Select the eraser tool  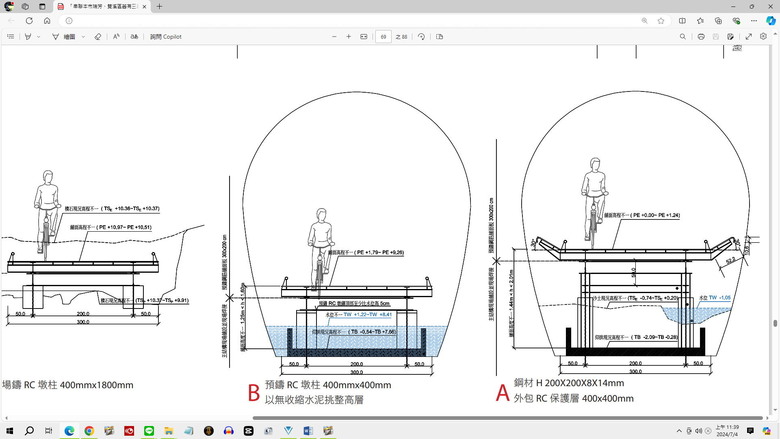(98, 36)
